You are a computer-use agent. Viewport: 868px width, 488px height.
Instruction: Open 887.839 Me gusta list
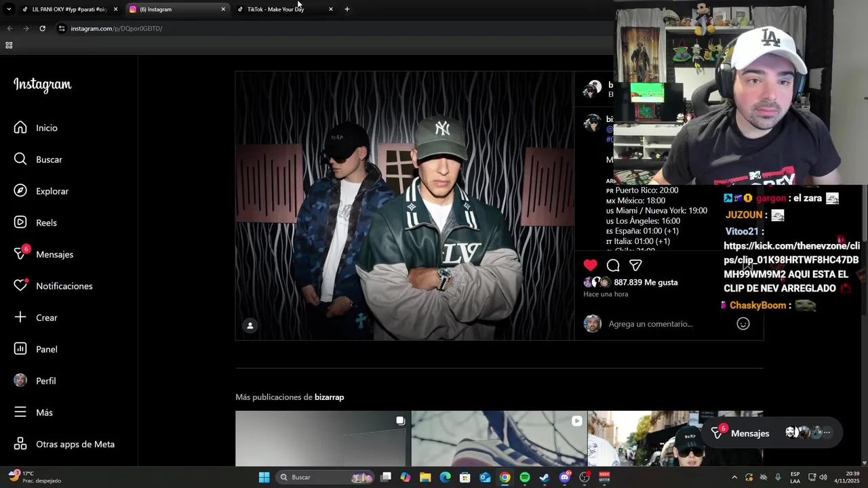[x=646, y=283]
